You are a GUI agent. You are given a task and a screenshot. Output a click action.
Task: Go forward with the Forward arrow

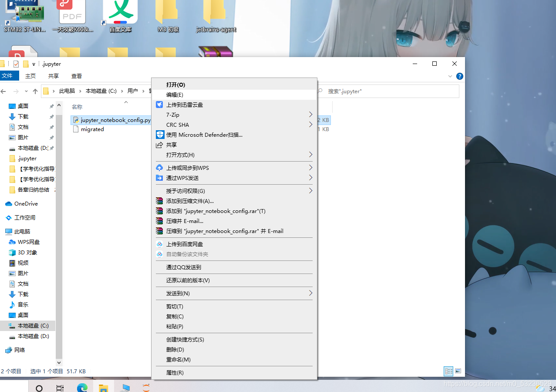[x=16, y=91]
